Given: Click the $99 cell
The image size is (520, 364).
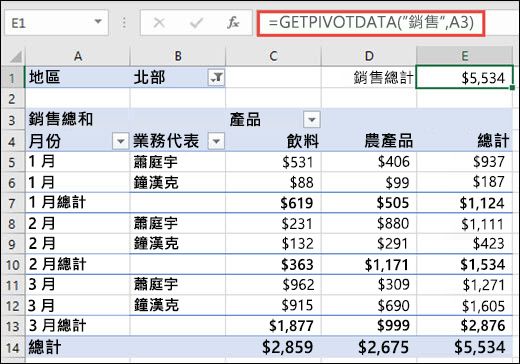Looking at the screenshot, I should [369, 182].
